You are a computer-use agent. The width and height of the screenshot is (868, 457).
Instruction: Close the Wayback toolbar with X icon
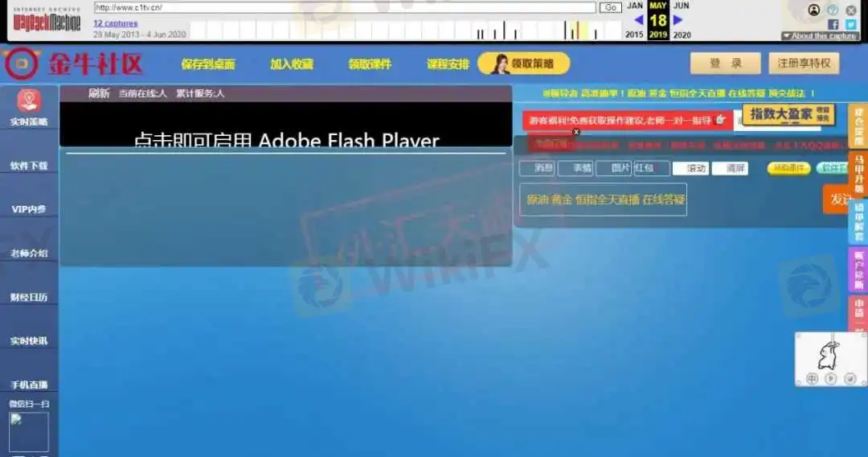pyautogui.click(x=851, y=10)
